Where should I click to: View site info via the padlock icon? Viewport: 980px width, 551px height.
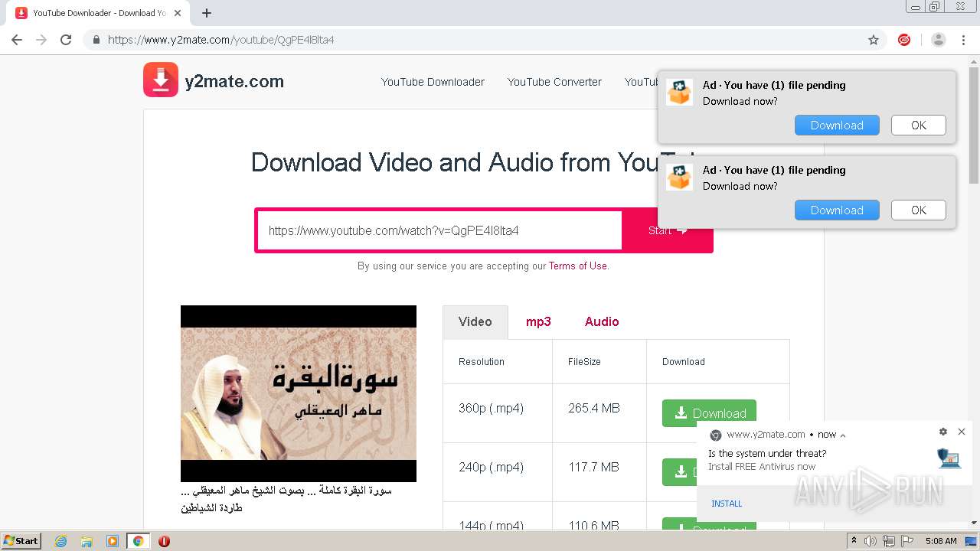(x=96, y=40)
